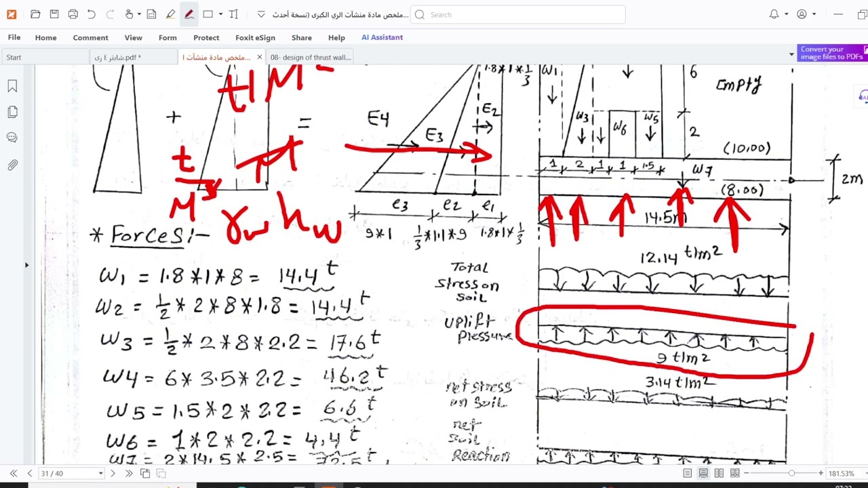Open the shape tool dropdown arrow

click(221, 14)
